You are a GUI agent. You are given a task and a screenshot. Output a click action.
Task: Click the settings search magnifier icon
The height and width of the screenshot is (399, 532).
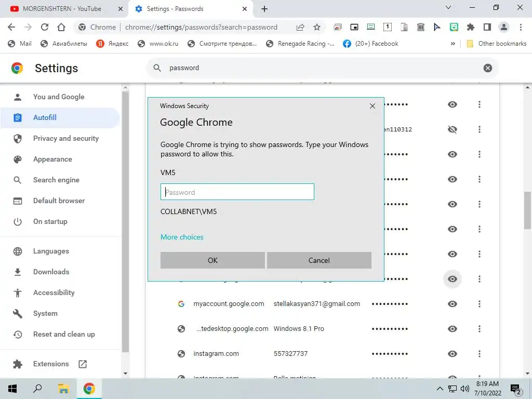click(x=157, y=68)
